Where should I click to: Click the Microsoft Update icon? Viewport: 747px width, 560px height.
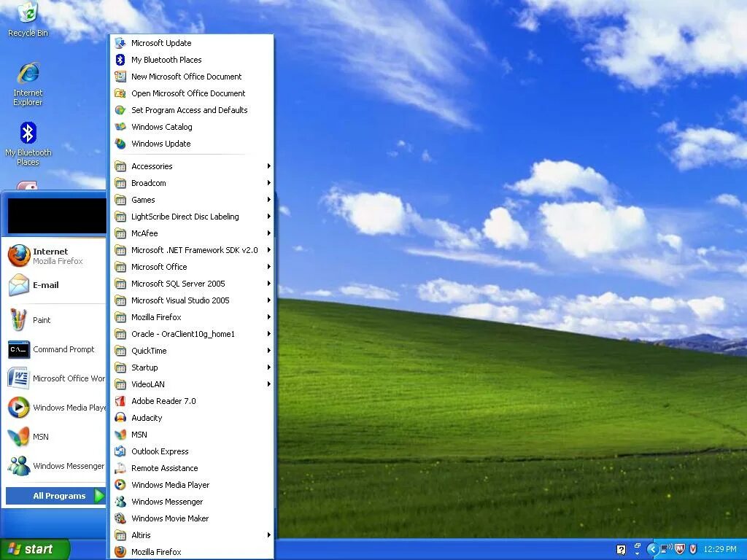click(120, 43)
